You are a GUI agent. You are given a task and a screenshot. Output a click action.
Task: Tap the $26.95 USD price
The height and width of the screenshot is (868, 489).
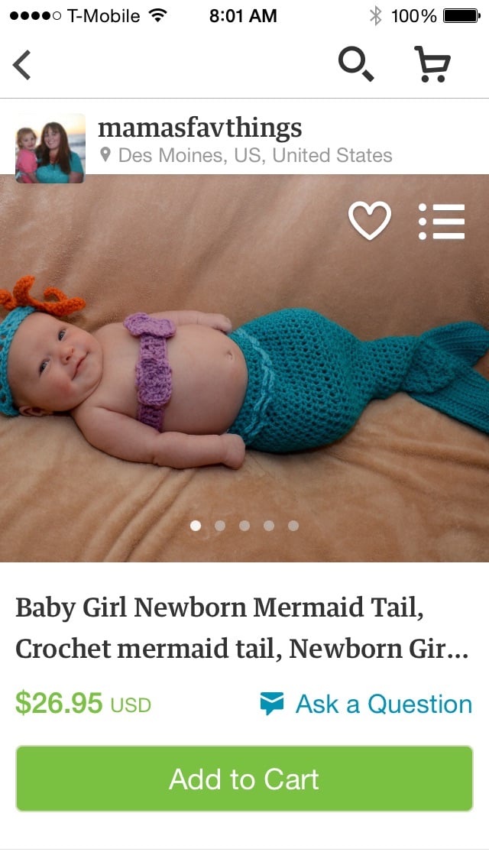tap(83, 703)
